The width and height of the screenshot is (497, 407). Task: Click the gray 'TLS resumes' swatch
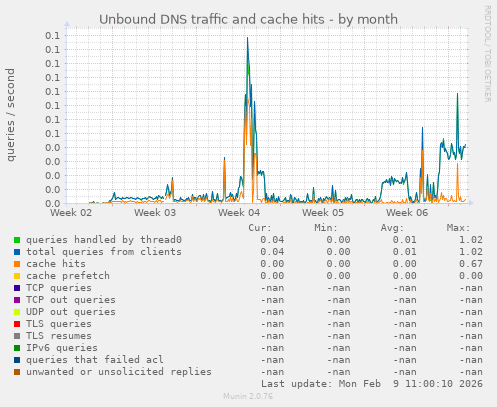(17, 336)
